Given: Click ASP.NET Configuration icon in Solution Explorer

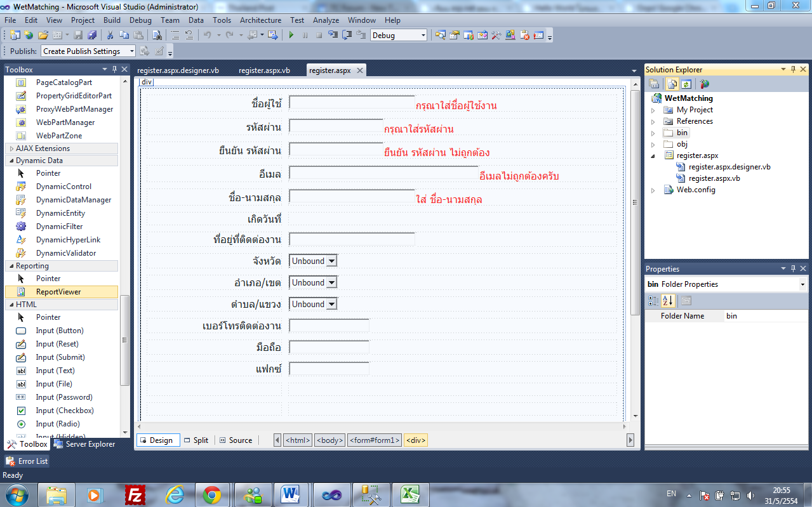Looking at the screenshot, I should [x=704, y=84].
